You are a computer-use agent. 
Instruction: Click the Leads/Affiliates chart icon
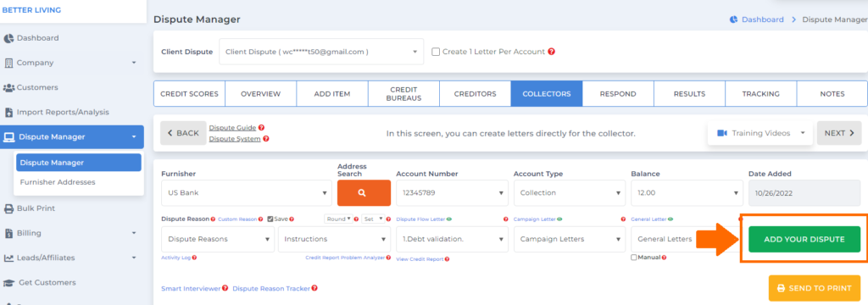point(8,258)
